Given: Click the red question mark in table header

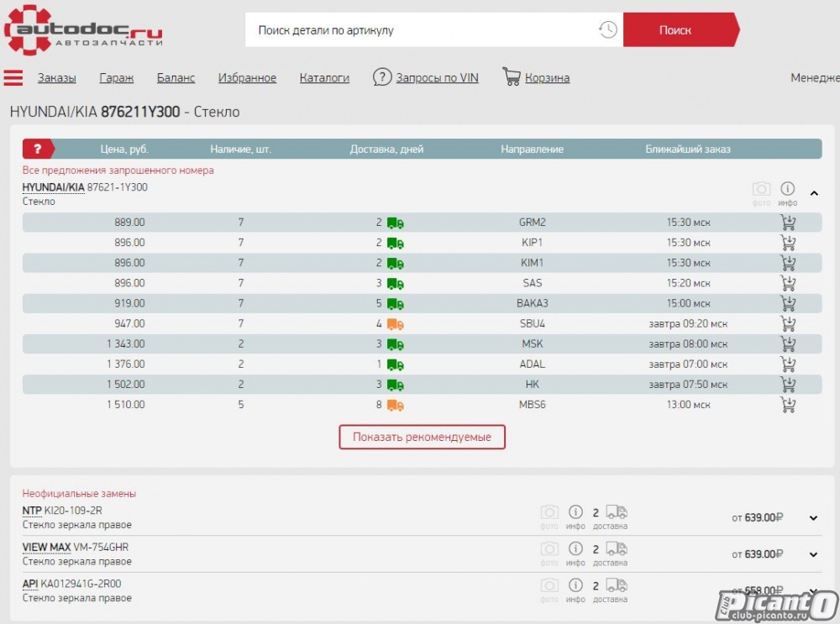Looking at the screenshot, I should (x=38, y=149).
